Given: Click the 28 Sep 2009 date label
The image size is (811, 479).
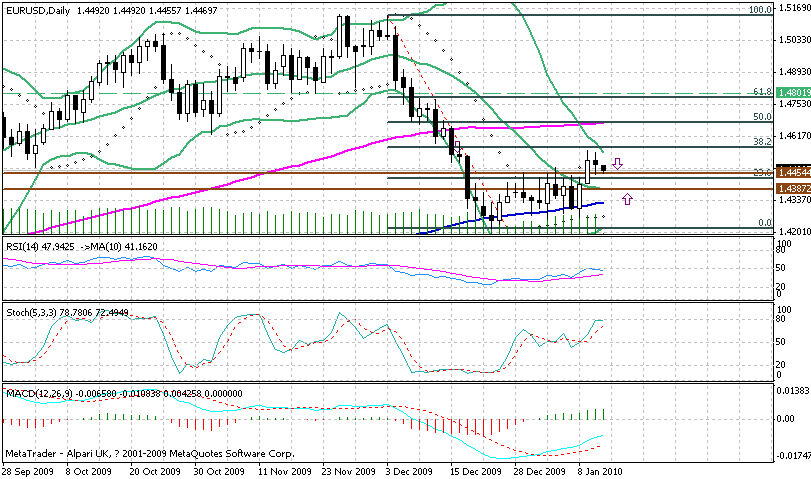Looking at the screenshot, I should point(27,471).
